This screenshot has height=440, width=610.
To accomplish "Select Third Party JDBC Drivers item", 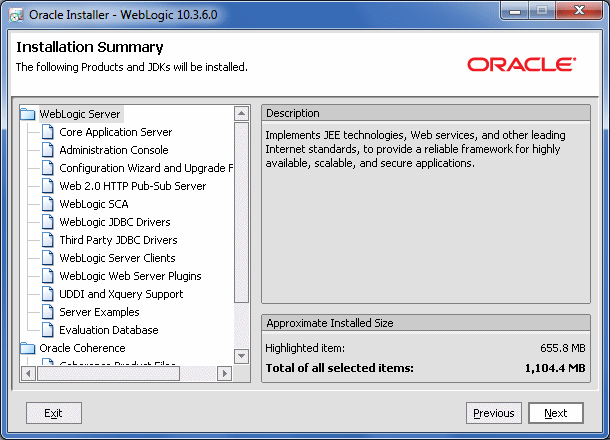I will click(x=118, y=240).
